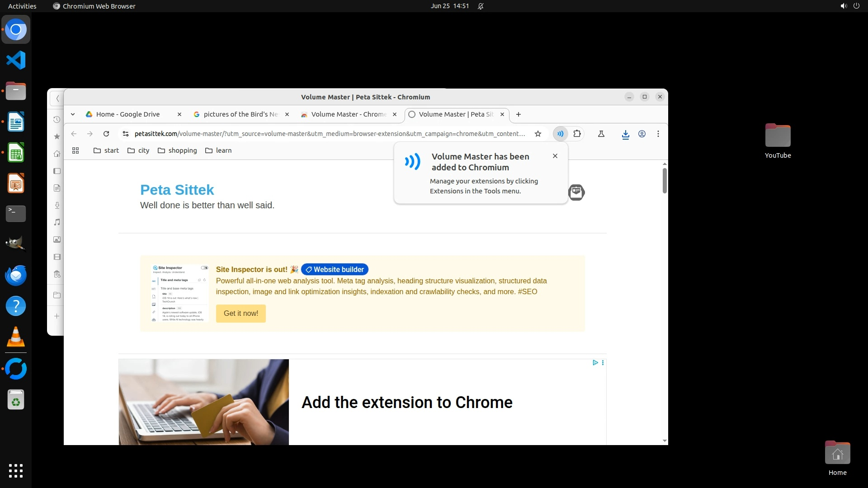
Task: Open the downloads icon in toolbar
Action: [625, 134]
